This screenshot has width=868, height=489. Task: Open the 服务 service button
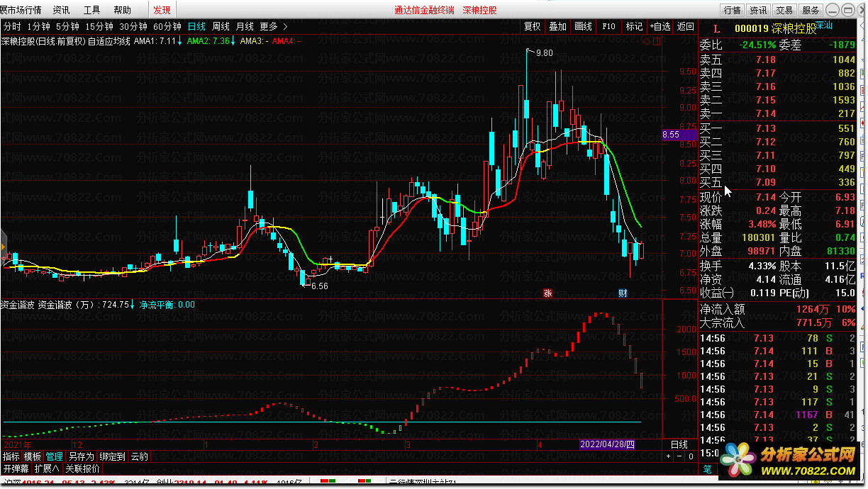click(810, 10)
